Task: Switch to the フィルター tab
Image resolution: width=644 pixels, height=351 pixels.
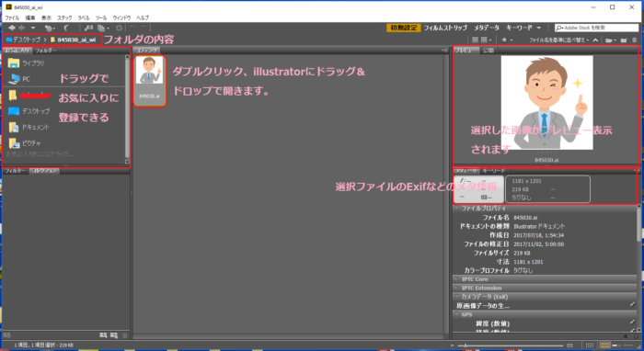Action: point(16,171)
